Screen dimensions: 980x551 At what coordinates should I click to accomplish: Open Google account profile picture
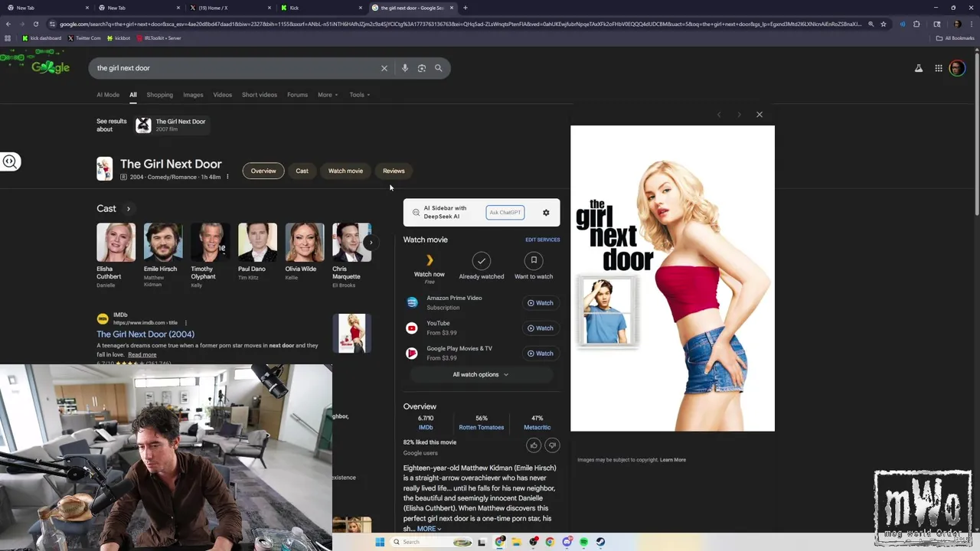[957, 68]
